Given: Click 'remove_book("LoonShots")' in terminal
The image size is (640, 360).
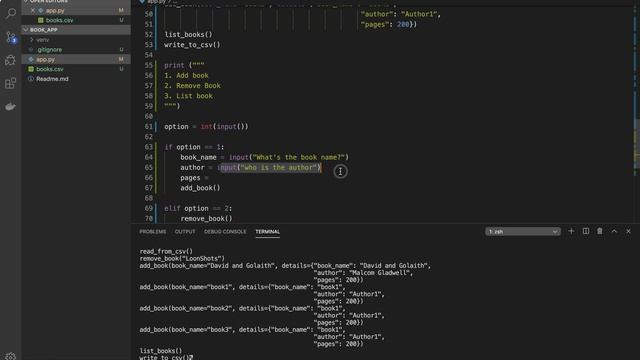Looking at the screenshot, I should pyautogui.click(x=182, y=258).
